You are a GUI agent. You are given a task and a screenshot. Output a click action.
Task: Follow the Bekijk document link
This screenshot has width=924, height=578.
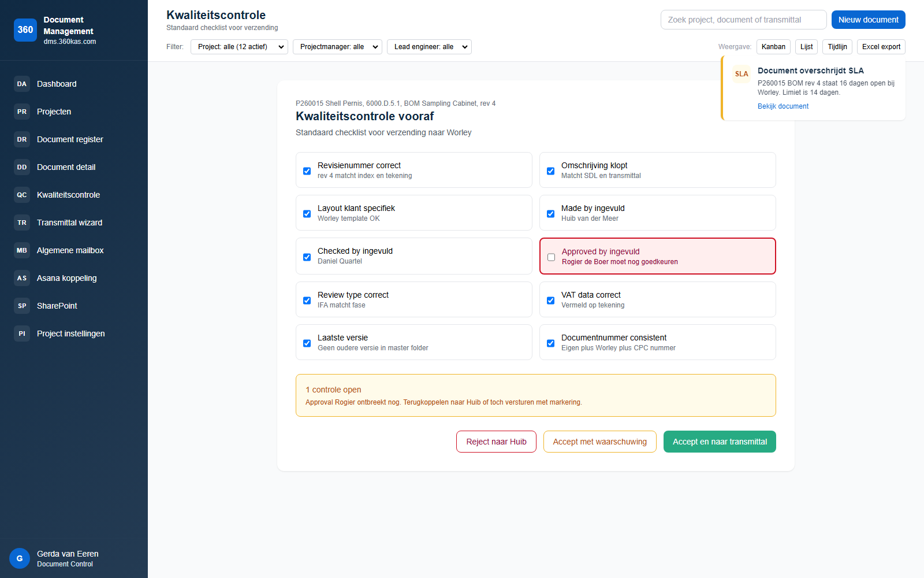coord(783,106)
